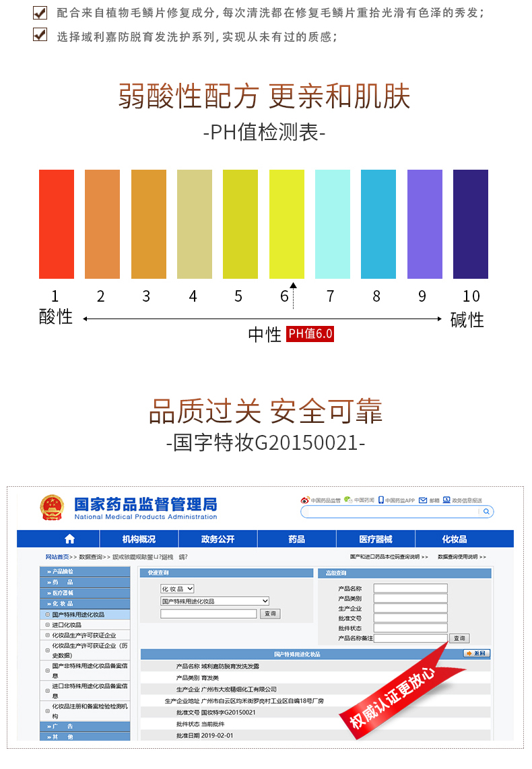Click the approval date 2019-02-01

[x=218, y=735]
